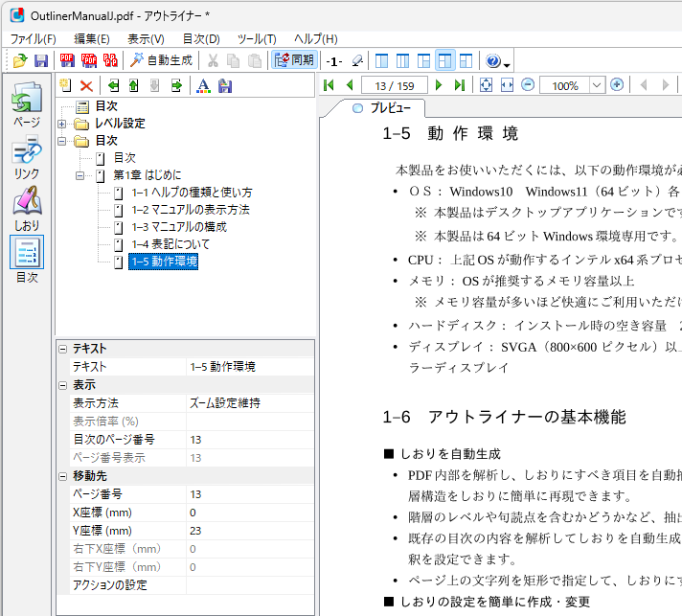Click the colored save icon in tree toolbar

click(225, 85)
